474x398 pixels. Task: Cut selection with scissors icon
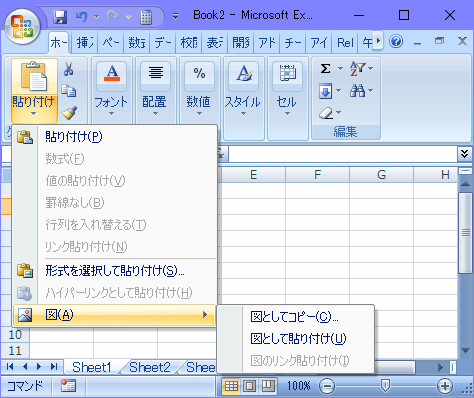point(69,69)
